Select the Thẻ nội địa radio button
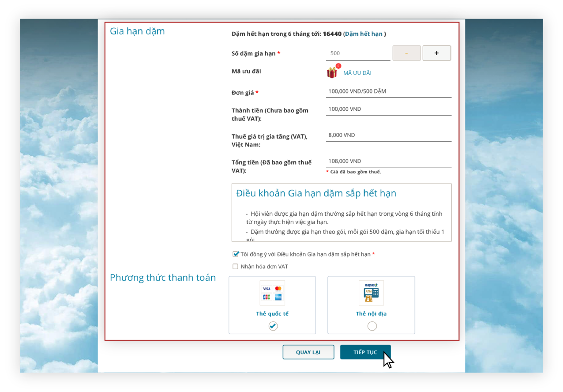The height and width of the screenshot is (392, 563). click(371, 326)
